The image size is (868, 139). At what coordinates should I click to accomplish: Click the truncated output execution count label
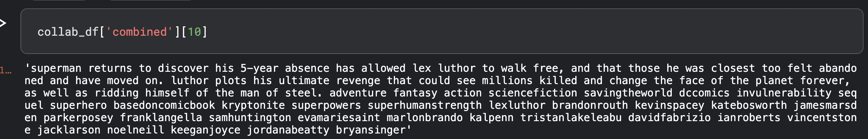click(6, 71)
